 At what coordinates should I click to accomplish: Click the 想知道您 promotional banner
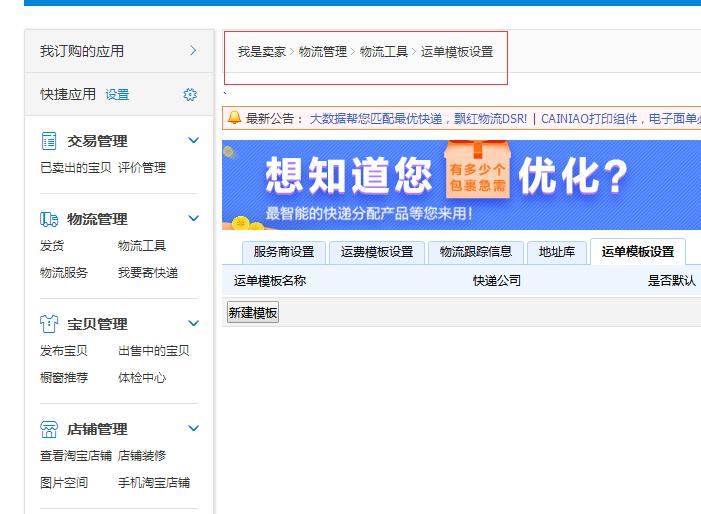(x=461, y=185)
